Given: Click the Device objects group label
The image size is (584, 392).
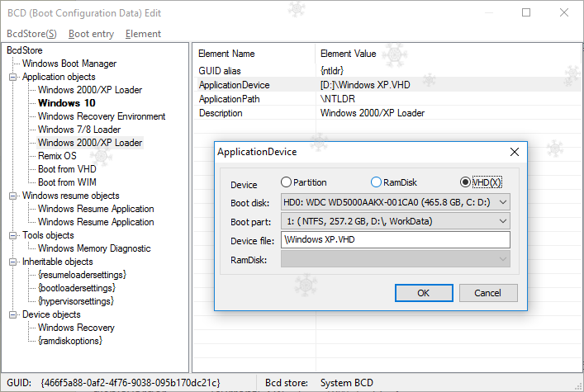Looking at the screenshot, I should (51, 315).
